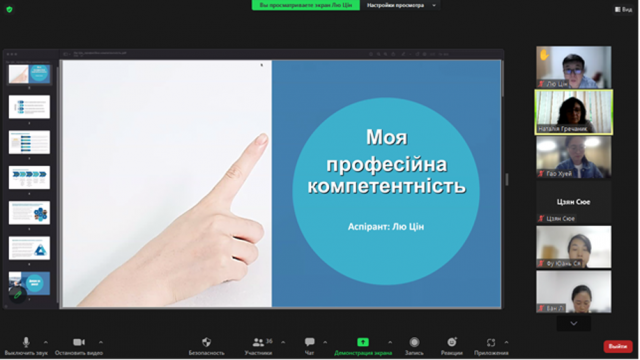Mute the microphone with Выключить звук
This screenshot has width=640, height=360.
(x=26, y=347)
